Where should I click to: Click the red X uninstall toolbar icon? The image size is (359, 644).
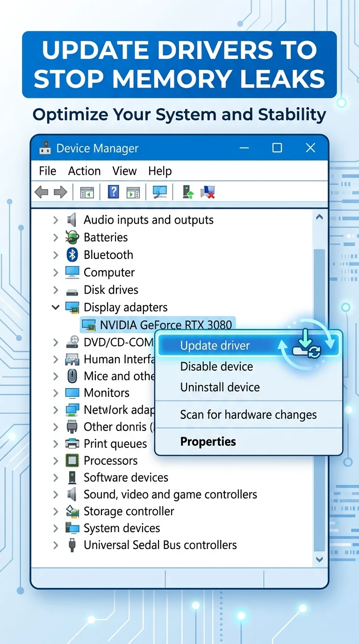207,192
